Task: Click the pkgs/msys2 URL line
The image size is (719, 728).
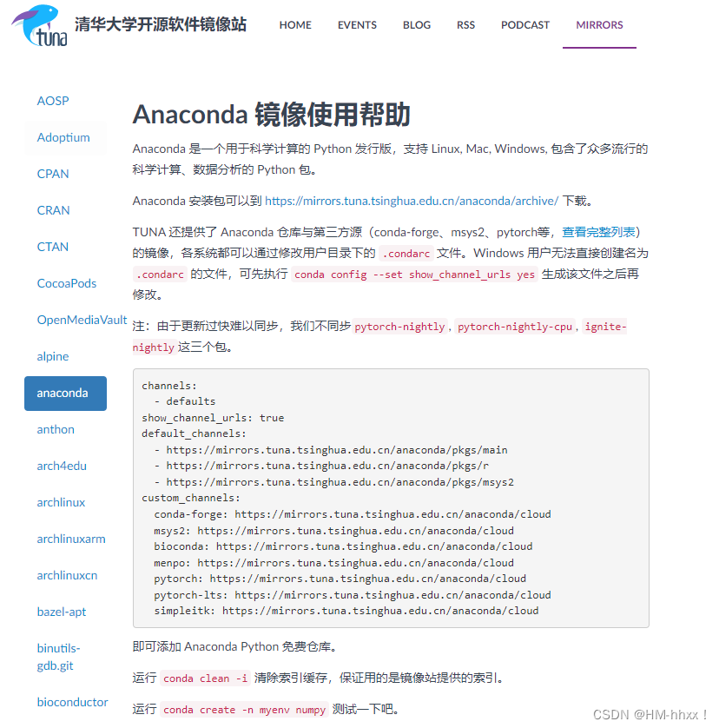Action: point(333,482)
